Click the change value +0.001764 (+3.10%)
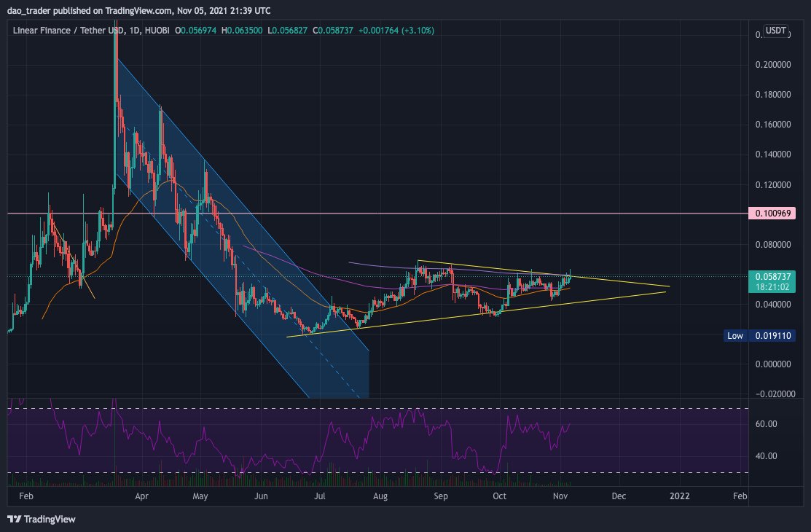The height and width of the screenshot is (532, 811). pos(396,31)
